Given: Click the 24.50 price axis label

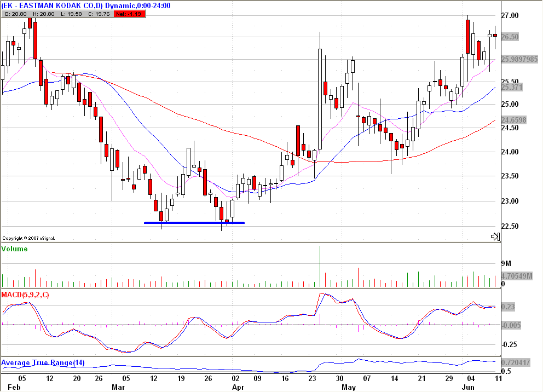Looking at the screenshot, I should click(x=510, y=128).
